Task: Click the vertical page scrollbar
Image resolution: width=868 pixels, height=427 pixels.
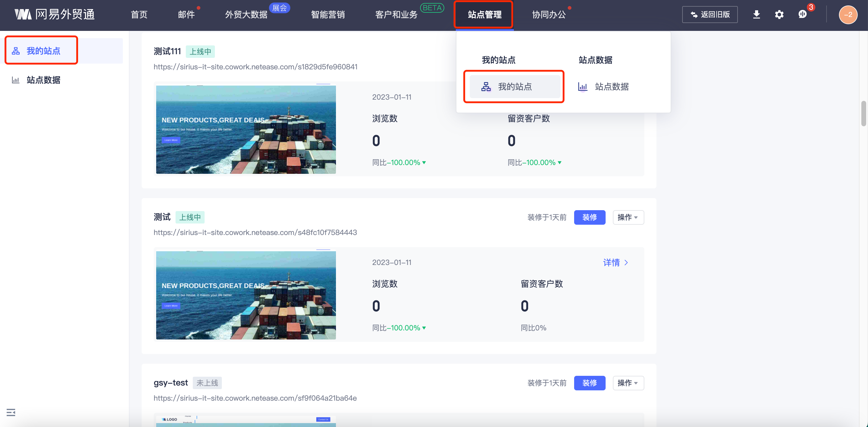Action: [x=864, y=113]
